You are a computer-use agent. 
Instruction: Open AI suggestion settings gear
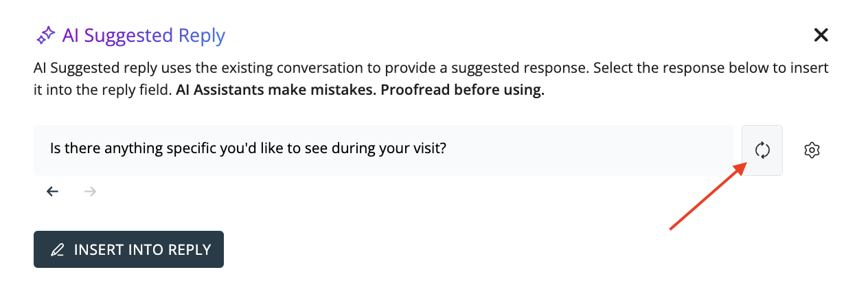tap(812, 150)
